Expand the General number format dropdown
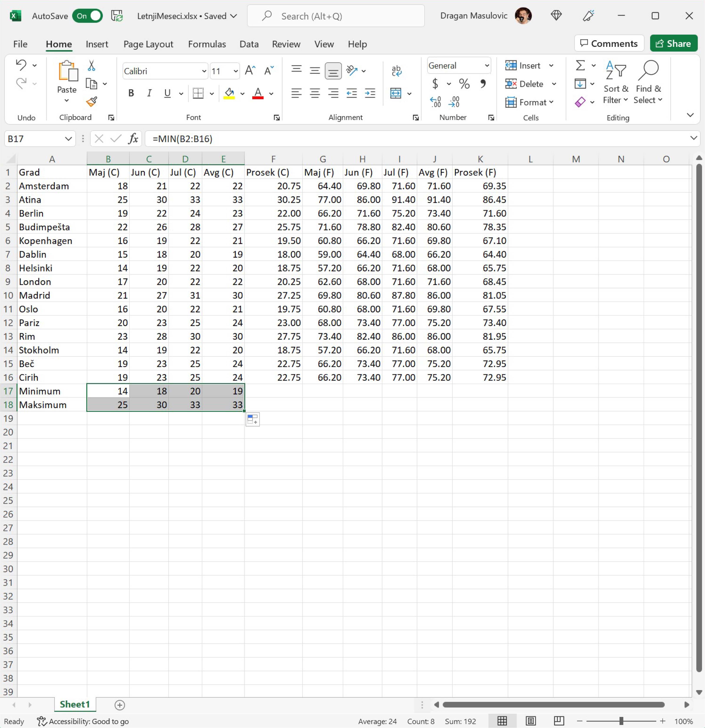 pos(486,66)
